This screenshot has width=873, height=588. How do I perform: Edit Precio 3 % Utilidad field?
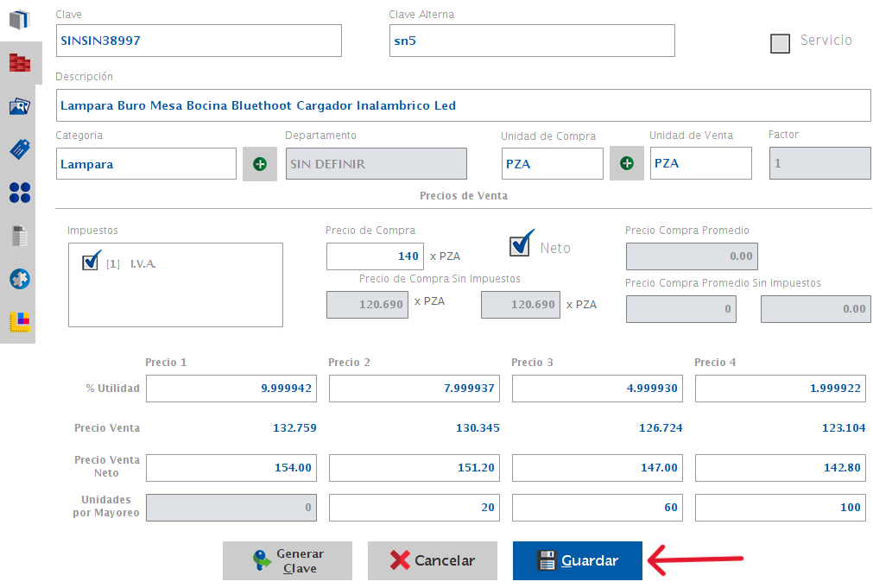[x=598, y=388]
